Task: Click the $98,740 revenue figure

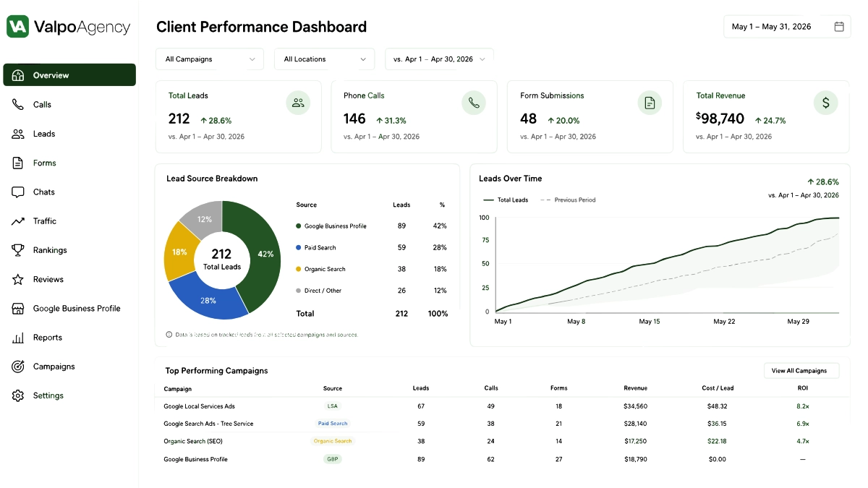Action: coord(720,119)
